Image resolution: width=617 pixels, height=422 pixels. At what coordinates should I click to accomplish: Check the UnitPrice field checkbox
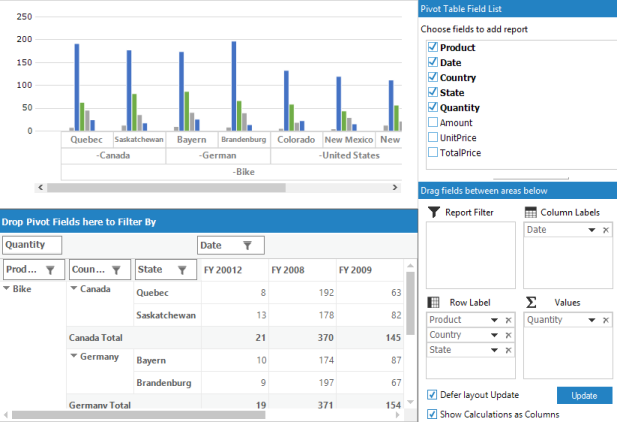(x=433, y=137)
